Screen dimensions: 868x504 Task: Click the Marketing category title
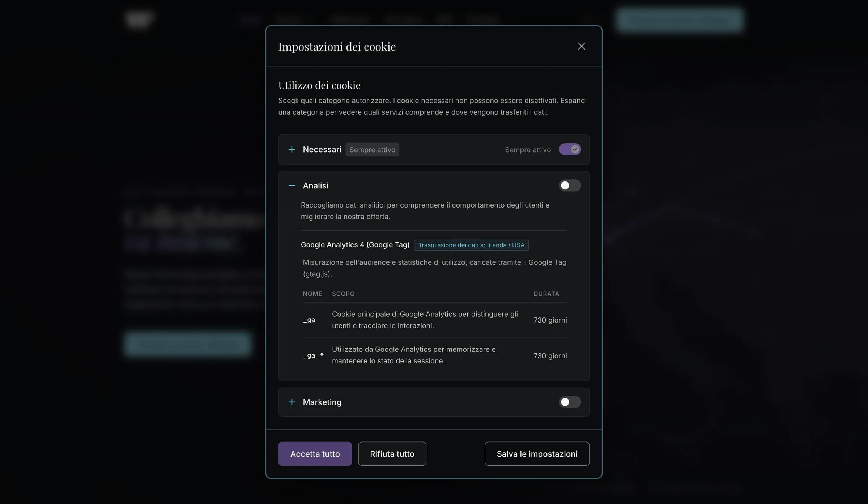pos(322,402)
